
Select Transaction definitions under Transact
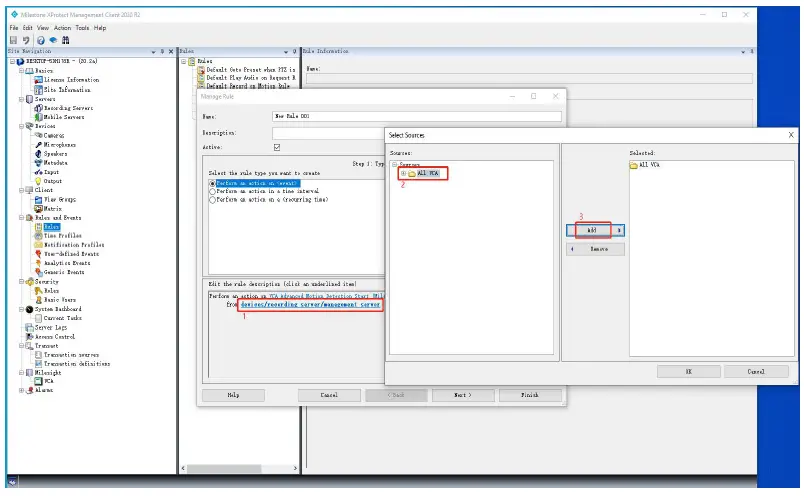click(x=77, y=364)
